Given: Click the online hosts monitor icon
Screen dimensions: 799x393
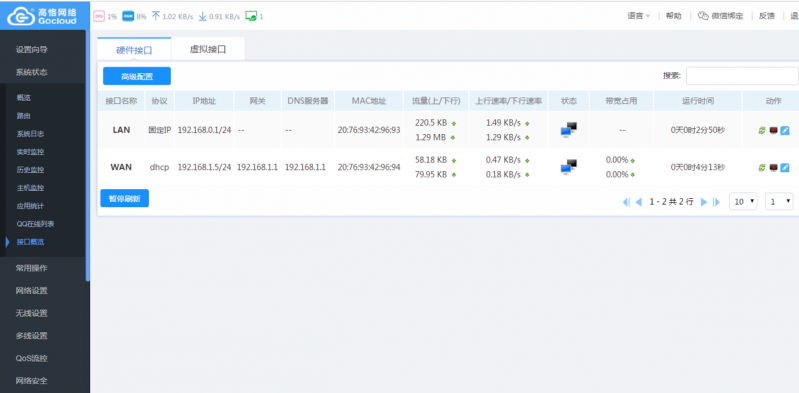Looking at the screenshot, I should coord(251,16).
